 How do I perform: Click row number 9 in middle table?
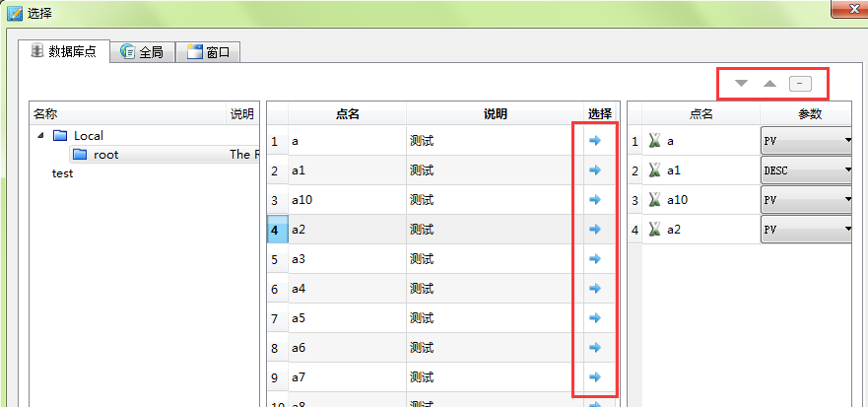[277, 377]
